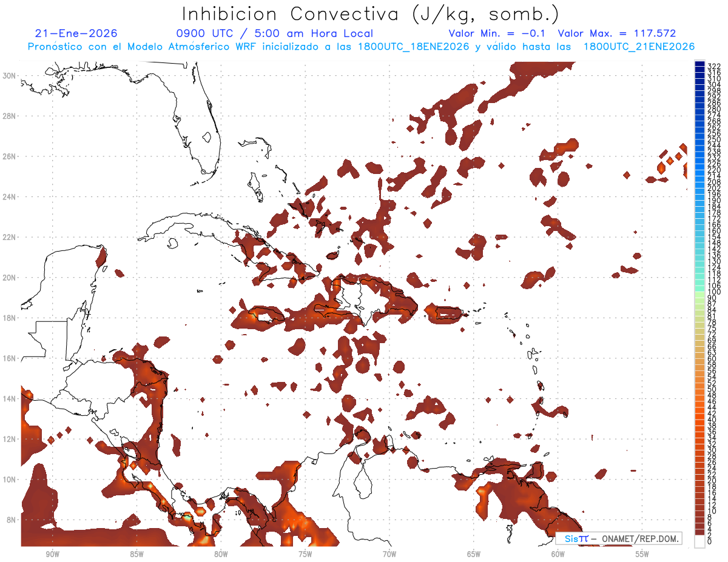Click the 80W longitude label
728x562 pixels.
(x=221, y=554)
